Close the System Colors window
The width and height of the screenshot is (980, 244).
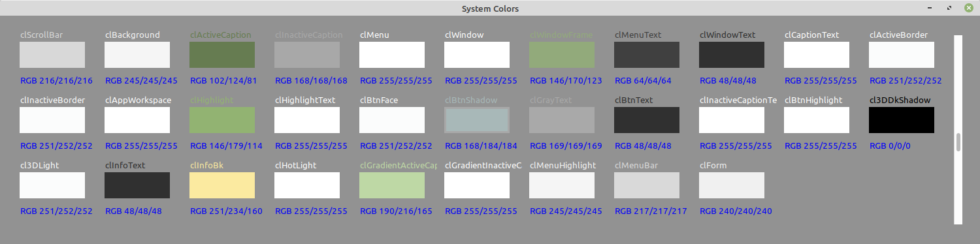click(x=968, y=8)
